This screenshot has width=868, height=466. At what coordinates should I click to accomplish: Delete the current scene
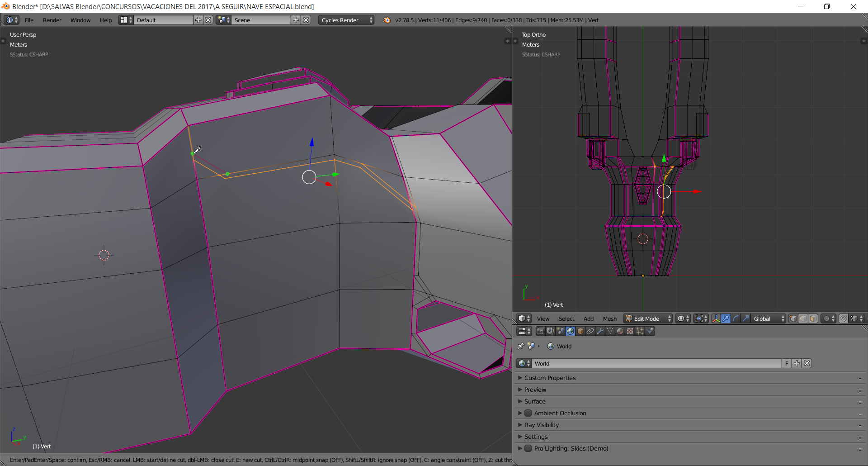[306, 20]
